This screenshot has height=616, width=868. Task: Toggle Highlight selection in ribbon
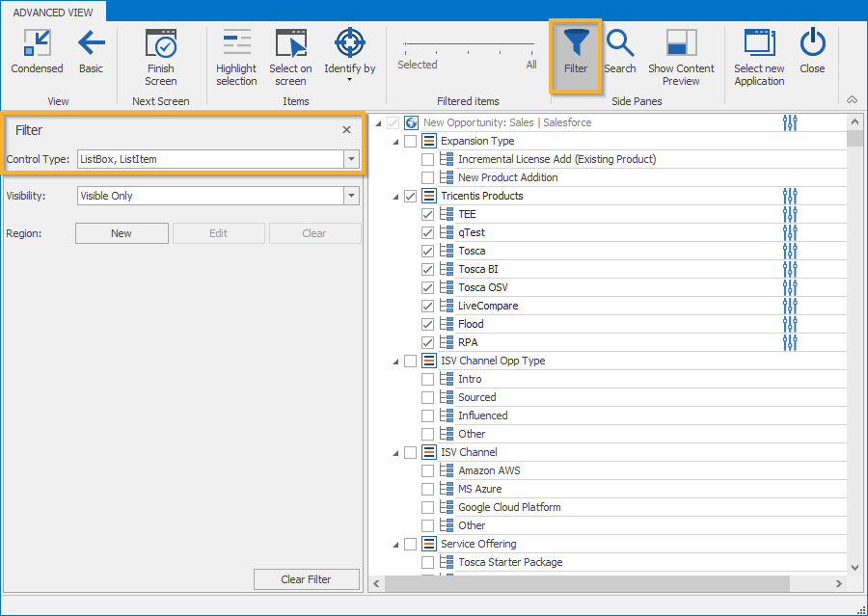(x=236, y=57)
